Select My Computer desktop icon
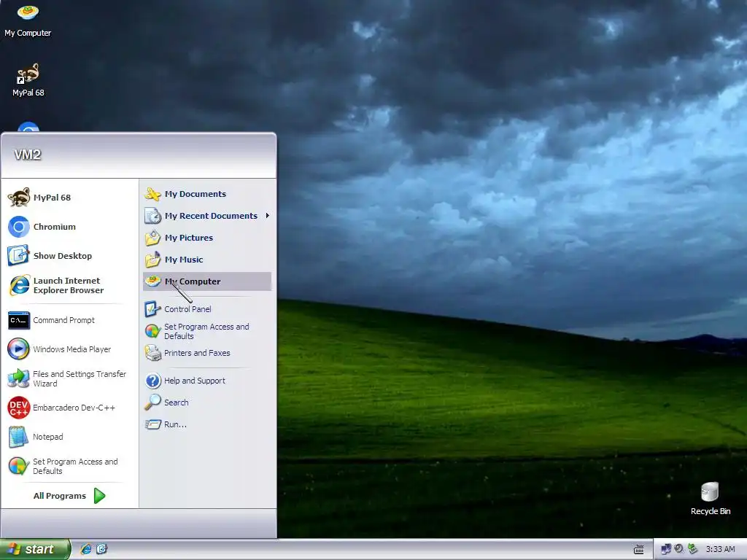Viewport: 747px width, 560px height. click(x=28, y=20)
